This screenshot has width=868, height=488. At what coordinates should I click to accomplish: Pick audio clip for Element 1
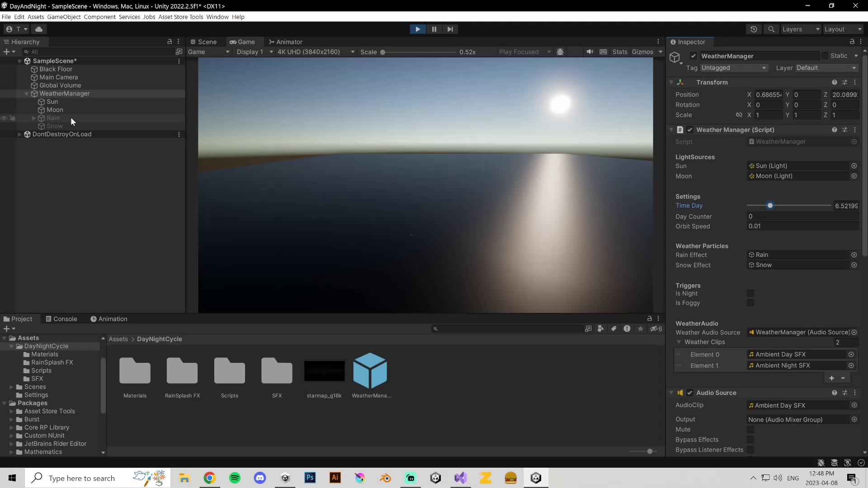click(x=851, y=366)
